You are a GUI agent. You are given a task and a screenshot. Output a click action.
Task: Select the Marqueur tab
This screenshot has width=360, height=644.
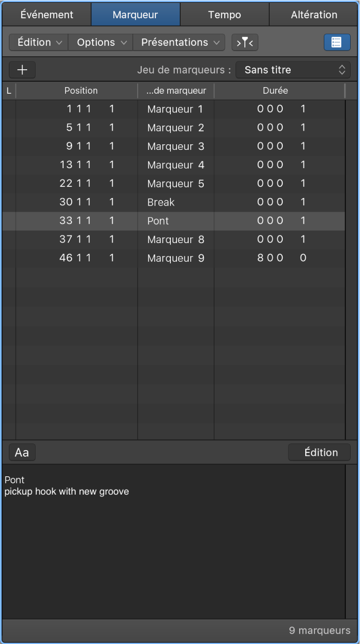click(x=135, y=15)
